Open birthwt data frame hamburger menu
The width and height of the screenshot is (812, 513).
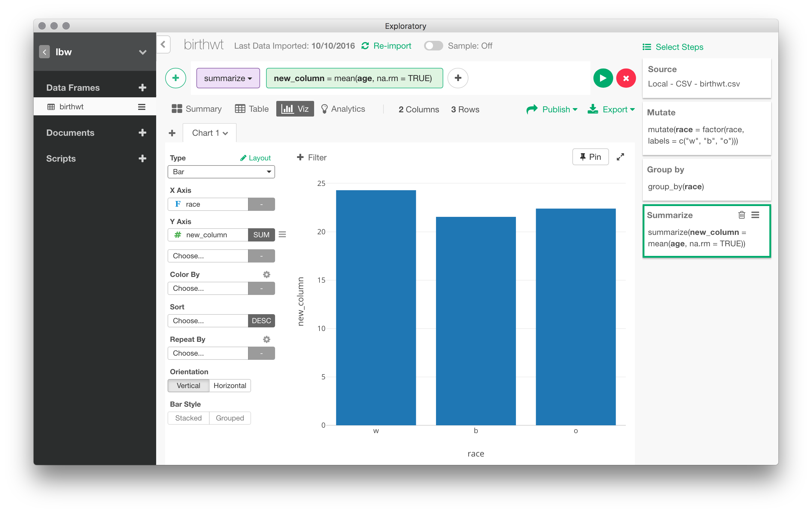click(142, 107)
